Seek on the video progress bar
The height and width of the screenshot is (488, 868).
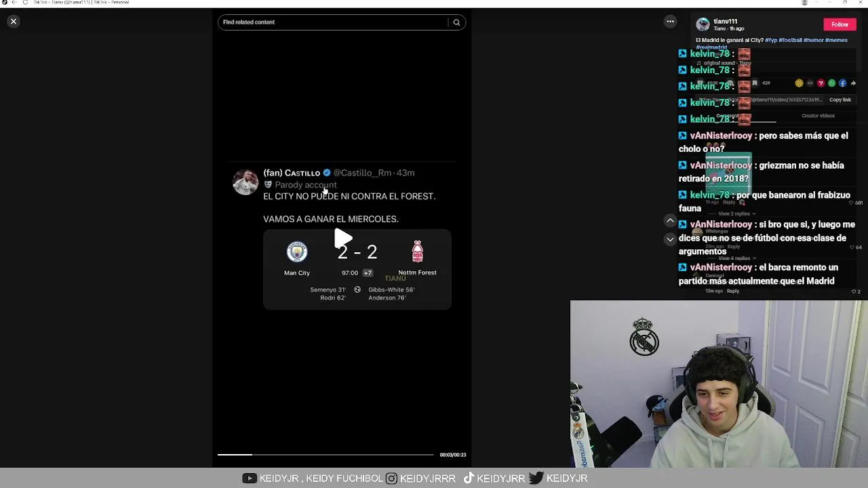[325, 455]
